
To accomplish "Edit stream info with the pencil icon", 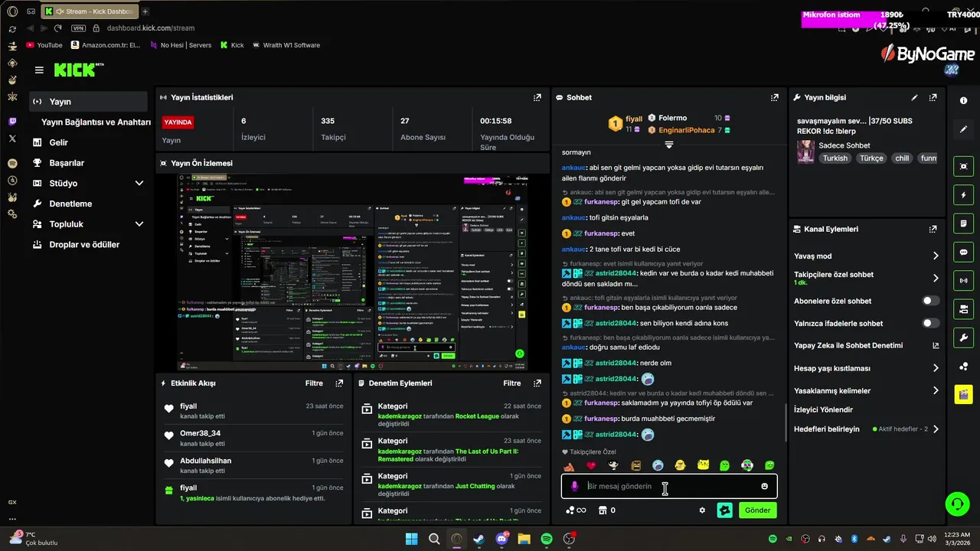I will coord(914,97).
